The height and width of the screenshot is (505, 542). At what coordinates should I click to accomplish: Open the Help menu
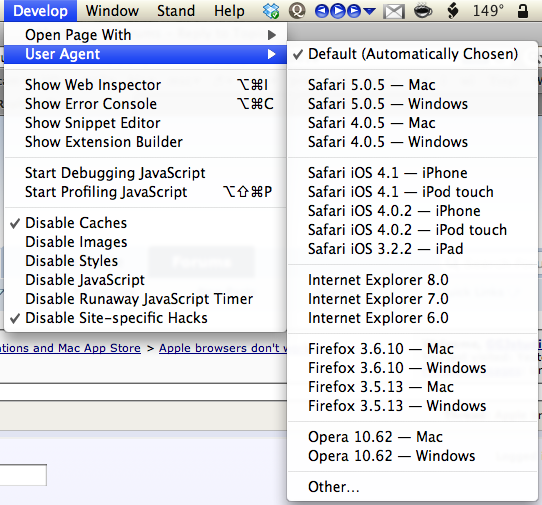pyautogui.click(x=229, y=11)
